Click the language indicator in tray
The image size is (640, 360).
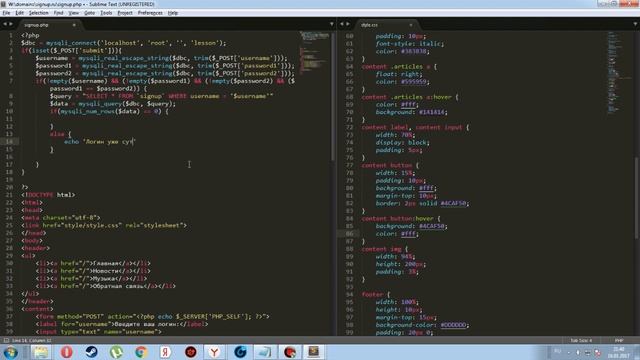click(558, 352)
